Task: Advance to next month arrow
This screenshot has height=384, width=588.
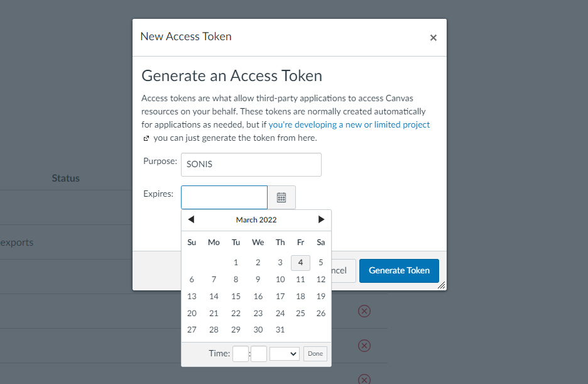Action: pyautogui.click(x=321, y=219)
